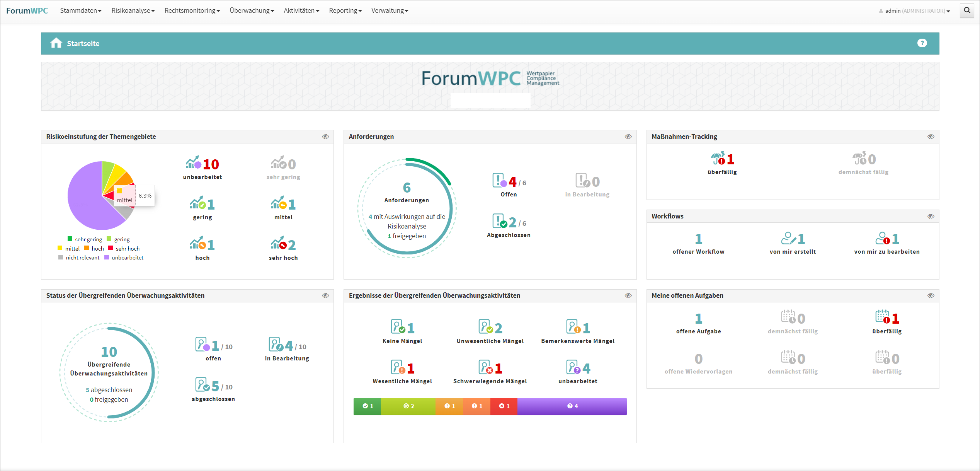980x471 pixels.
Task: Click the Startseite home icon
Action: click(56, 43)
